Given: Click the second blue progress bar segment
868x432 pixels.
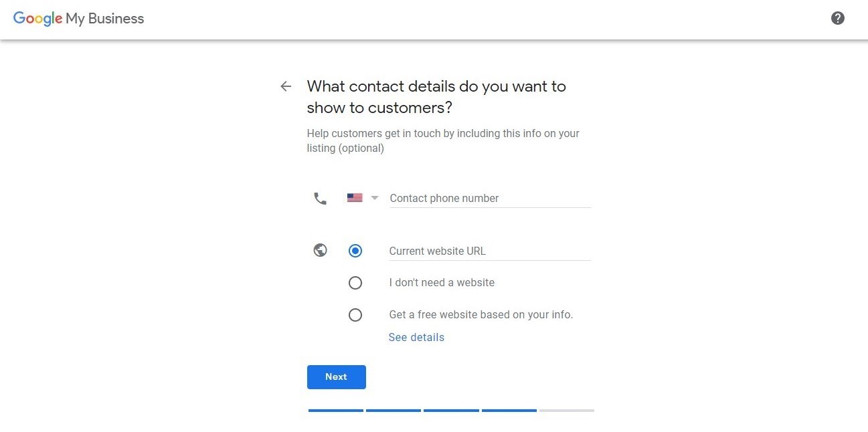Looking at the screenshot, I should tap(393, 411).
